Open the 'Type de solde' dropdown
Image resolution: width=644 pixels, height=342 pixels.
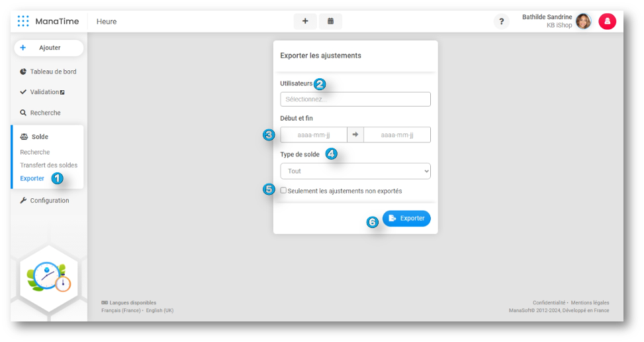(355, 171)
